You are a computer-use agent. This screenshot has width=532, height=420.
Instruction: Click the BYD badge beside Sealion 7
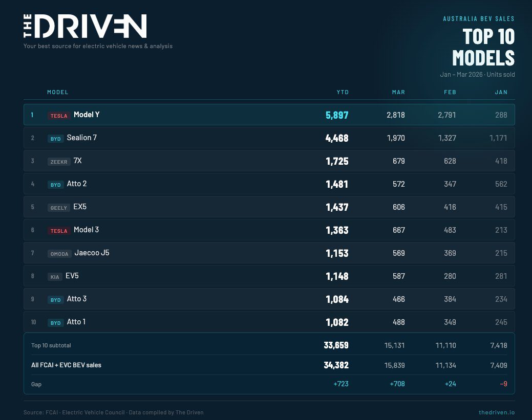click(55, 139)
